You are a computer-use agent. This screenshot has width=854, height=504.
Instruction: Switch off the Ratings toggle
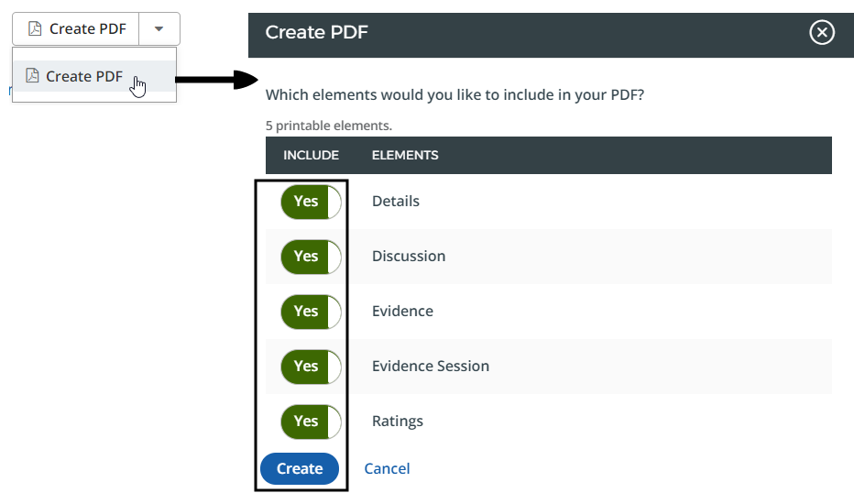(311, 422)
